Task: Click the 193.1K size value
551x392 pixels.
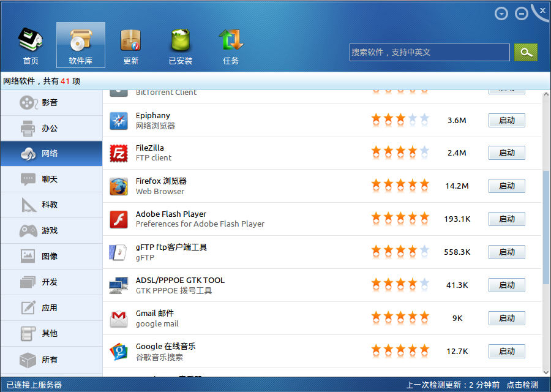Action: [457, 219]
